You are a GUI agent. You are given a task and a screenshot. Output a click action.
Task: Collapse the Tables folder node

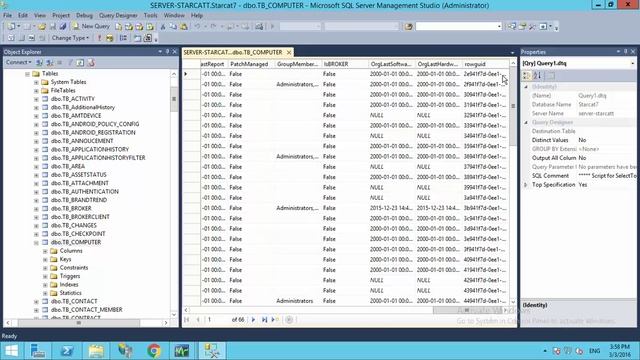pos(27,74)
